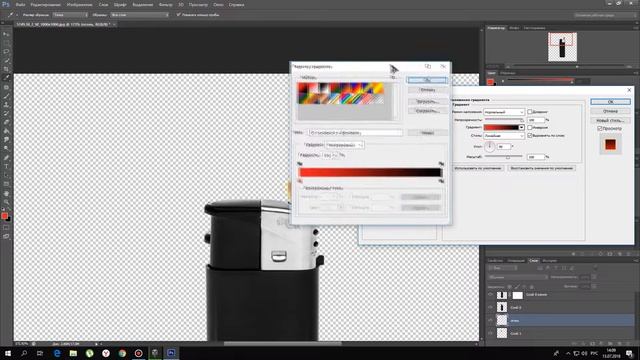The height and width of the screenshot is (360, 640).
Task: Select the Pen tool
Action: (6, 158)
